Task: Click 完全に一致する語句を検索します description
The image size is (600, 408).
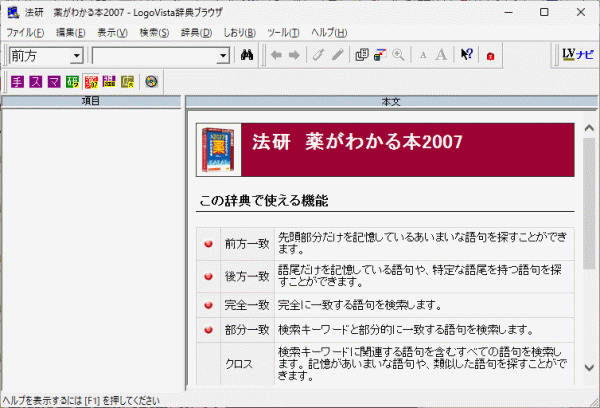Action: pyautogui.click(x=360, y=305)
